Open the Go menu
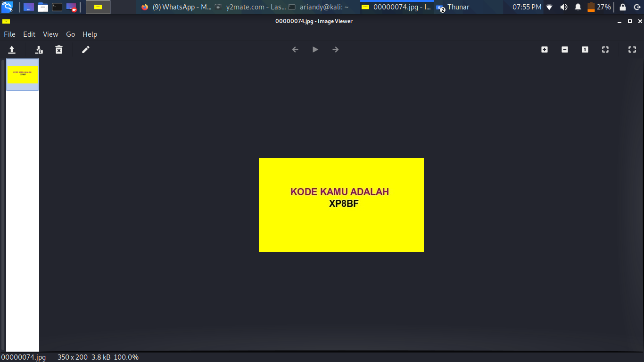Screen dimensions: 644x362 tap(71, 34)
